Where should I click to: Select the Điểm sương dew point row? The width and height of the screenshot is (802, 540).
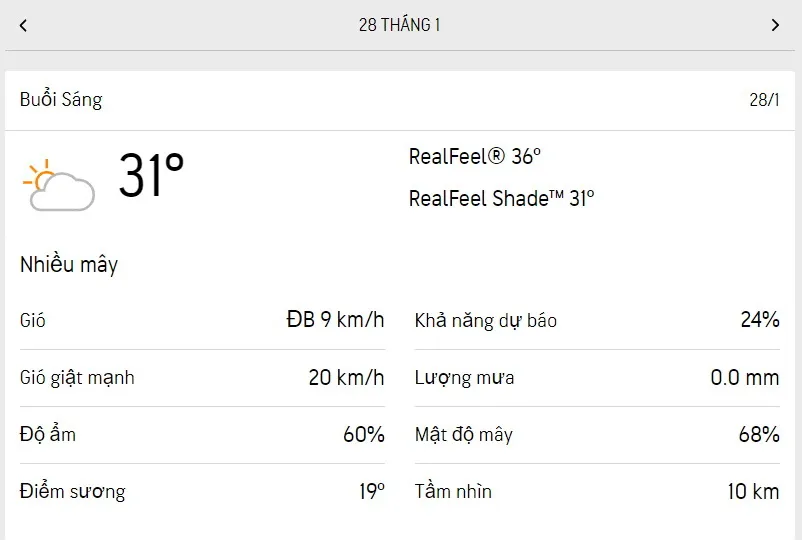click(202, 492)
